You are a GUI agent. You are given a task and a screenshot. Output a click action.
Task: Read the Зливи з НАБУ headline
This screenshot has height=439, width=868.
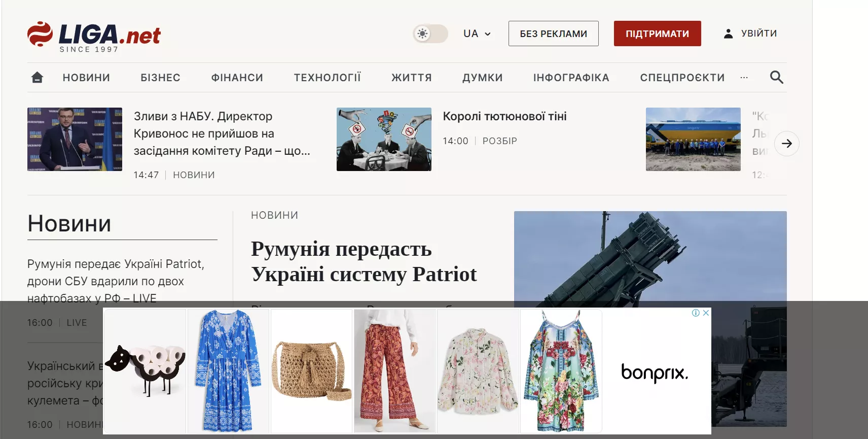click(222, 133)
